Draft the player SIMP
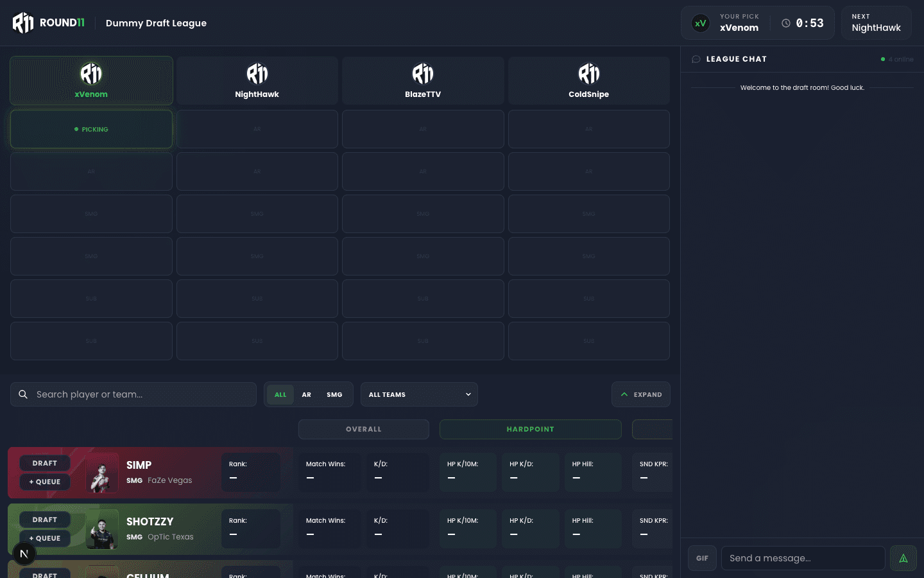Screen dimensions: 924x578 (45, 463)
